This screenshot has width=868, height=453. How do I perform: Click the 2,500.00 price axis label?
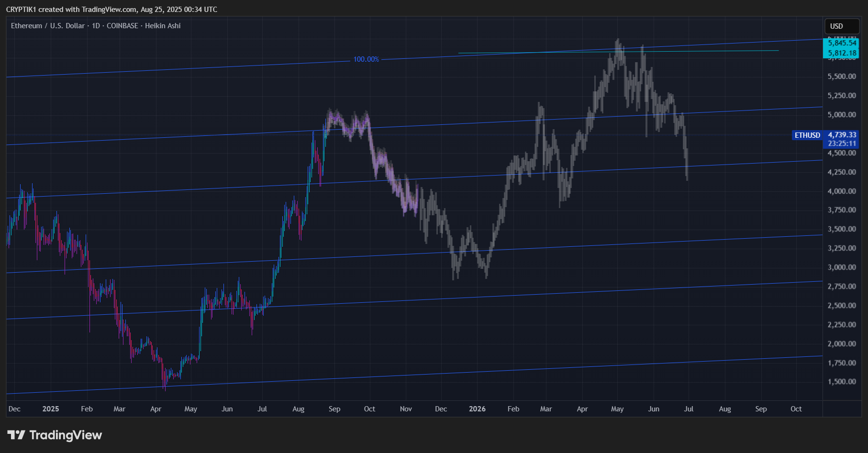(842, 306)
